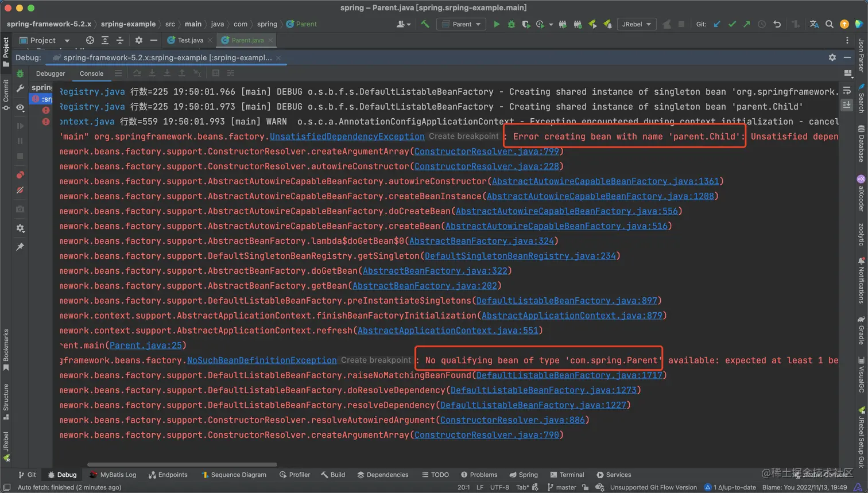Image resolution: width=868 pixels, height=493 pixels.
Task: Click the debug panel settings gear
Action: click(x=20, y=228)
